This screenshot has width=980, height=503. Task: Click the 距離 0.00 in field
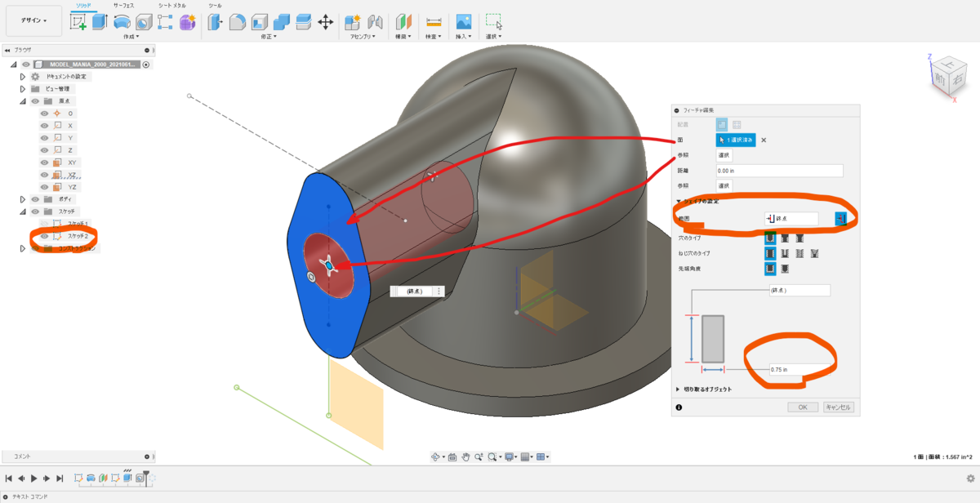point(779,171)
